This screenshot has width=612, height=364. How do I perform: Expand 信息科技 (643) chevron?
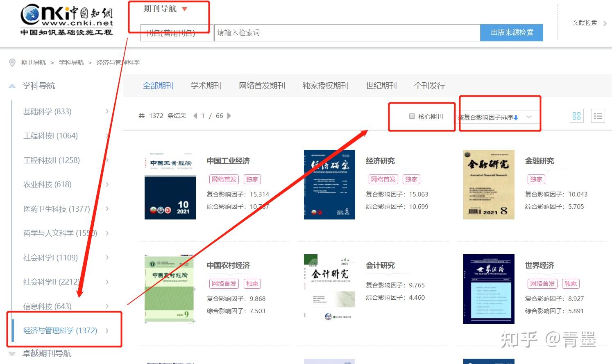tap(107, 306)
